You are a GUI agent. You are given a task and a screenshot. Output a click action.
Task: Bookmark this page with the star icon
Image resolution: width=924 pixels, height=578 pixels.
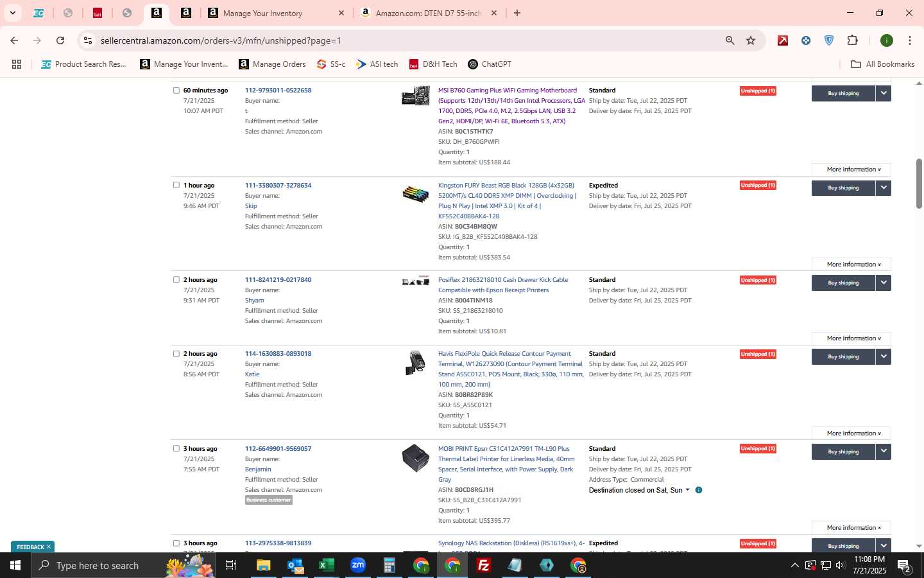[x=751, y=40]
